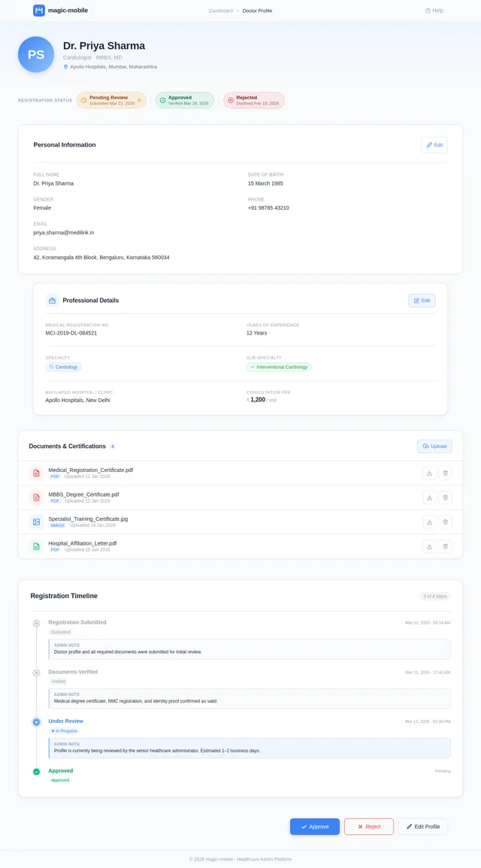481x868 pixels.
Task: Select the Rejected status badge
Action: coord(253,100)
